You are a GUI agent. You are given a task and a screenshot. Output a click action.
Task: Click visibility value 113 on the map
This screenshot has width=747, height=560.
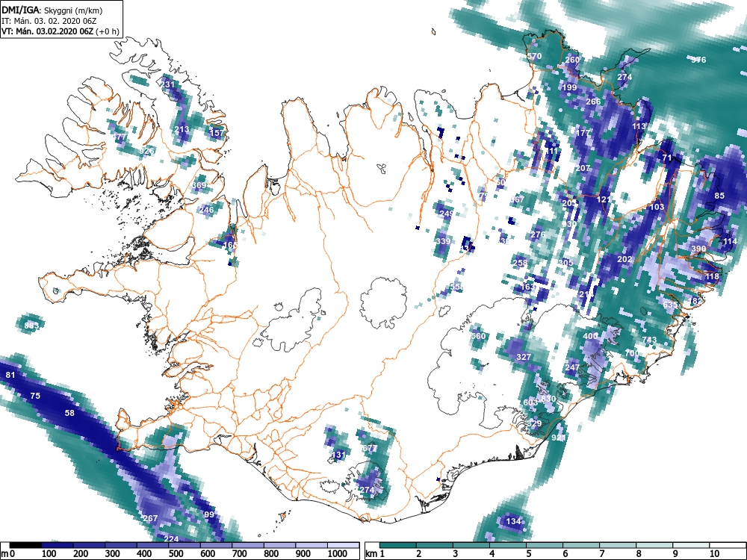coord(639,127)
